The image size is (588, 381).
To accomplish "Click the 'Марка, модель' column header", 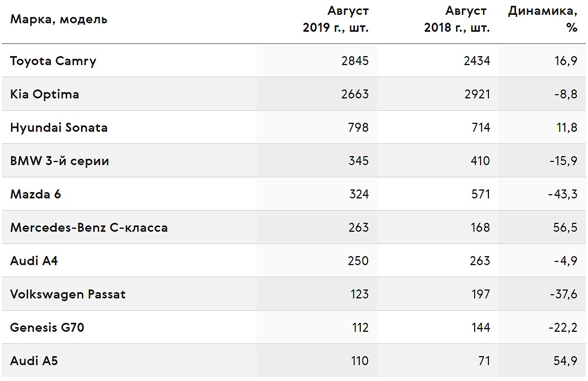I will [x=58, y=19].
